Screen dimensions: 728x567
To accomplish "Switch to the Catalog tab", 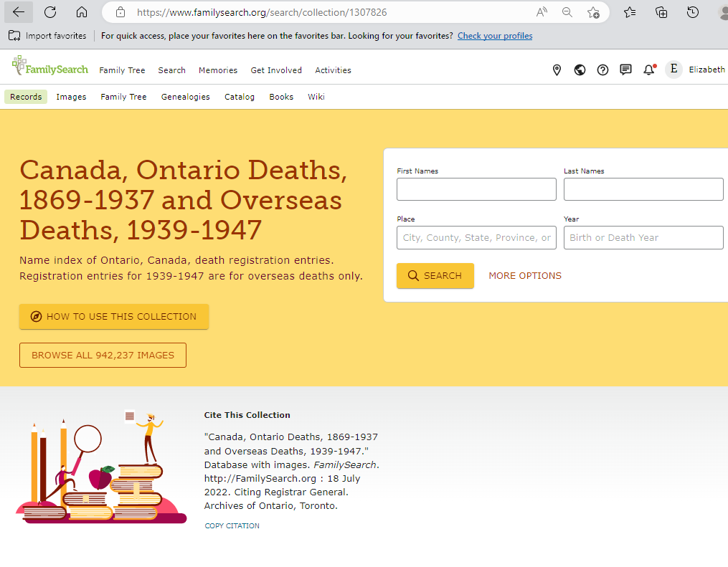I will click(240, 97).
